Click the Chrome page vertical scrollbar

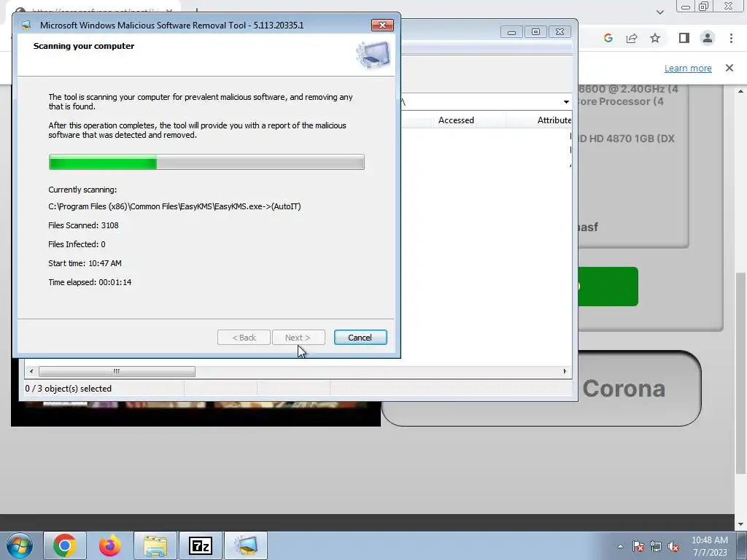740,373
